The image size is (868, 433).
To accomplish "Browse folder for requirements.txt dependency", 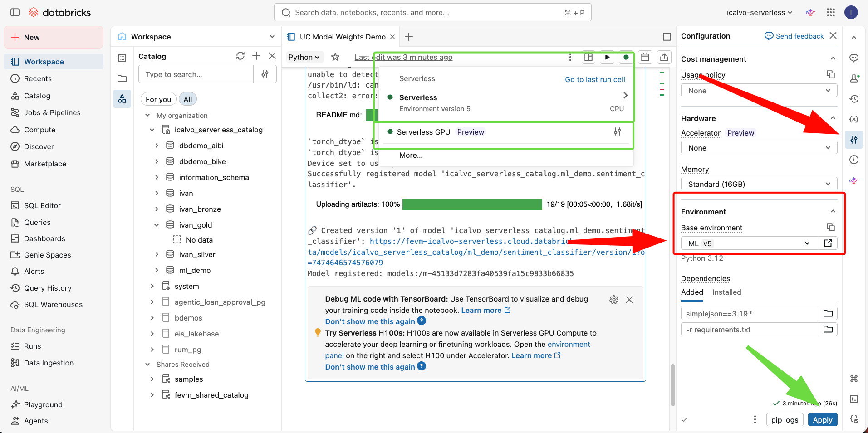I will click(x=828, y=329).
